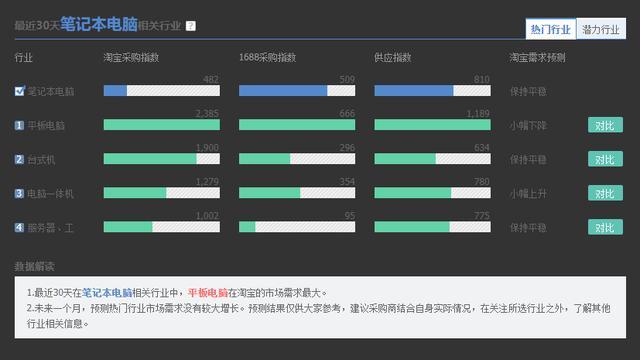Click rank 3 badge for 电脑一体机
This screenshot has height=360, width=640.
click(19, 193)
